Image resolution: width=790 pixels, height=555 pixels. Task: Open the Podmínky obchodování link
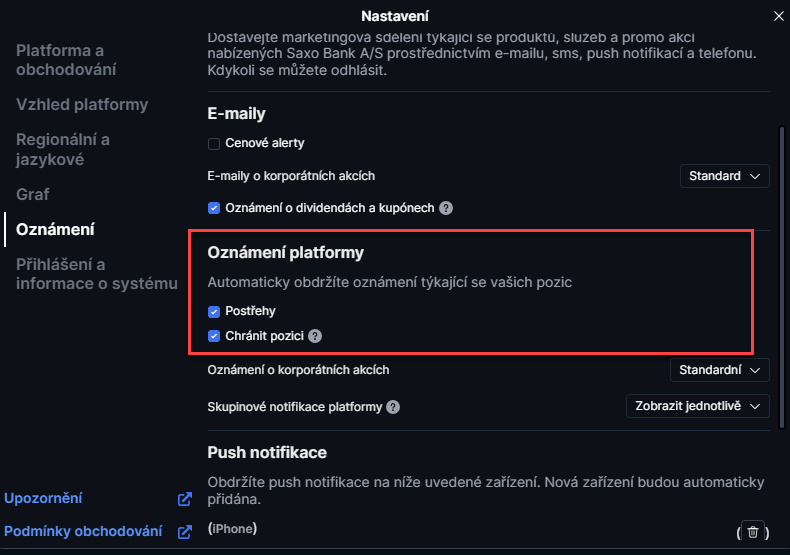click(83, 531)
